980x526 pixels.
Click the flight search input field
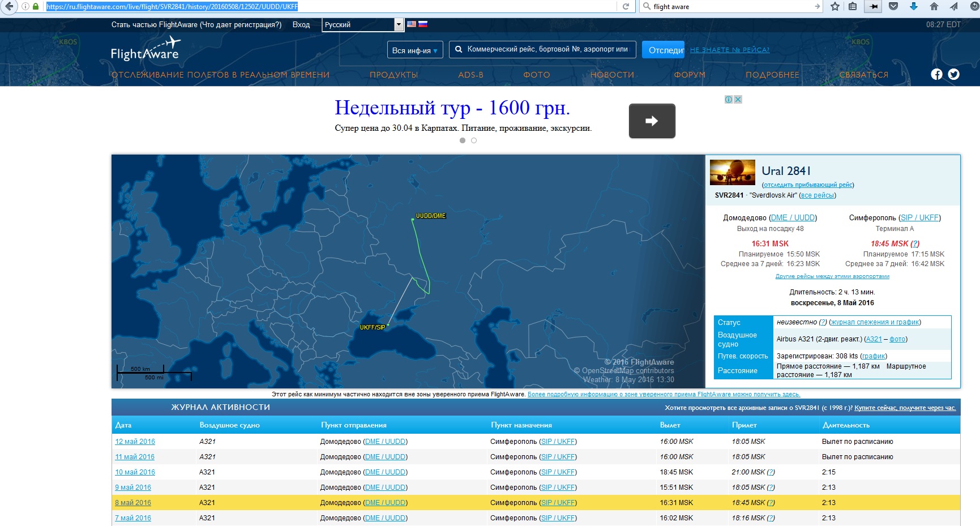[x=546, y=49]
